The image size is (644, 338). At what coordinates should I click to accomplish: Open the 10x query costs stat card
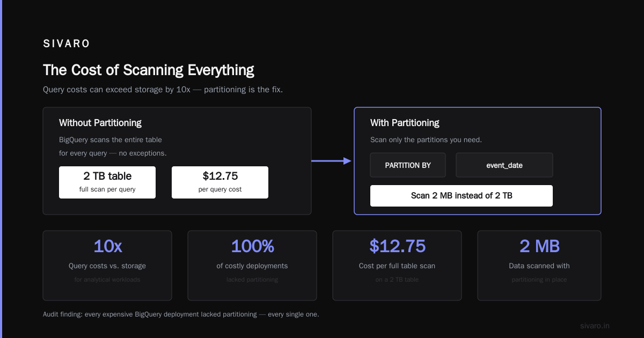[x=107, y=266]
